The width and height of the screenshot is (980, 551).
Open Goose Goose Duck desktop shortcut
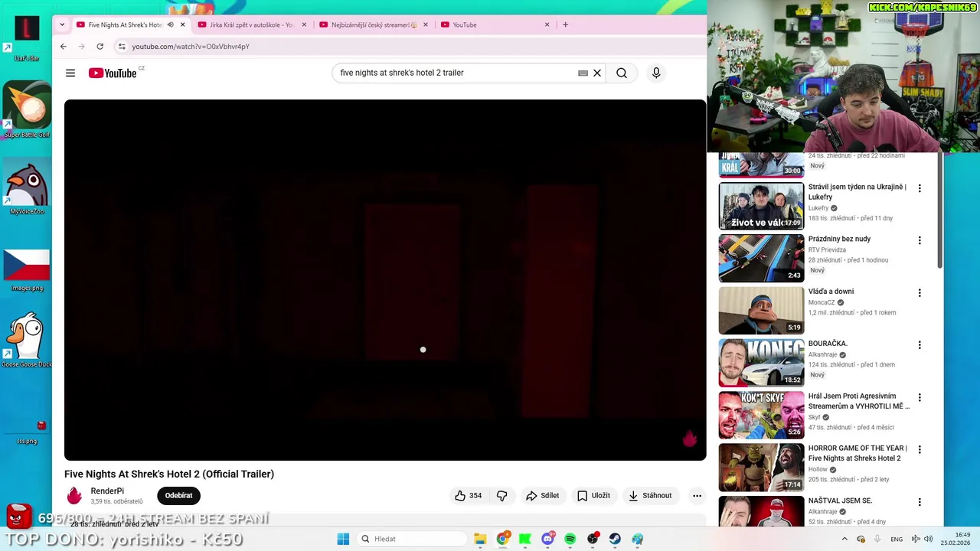point(27,340)
